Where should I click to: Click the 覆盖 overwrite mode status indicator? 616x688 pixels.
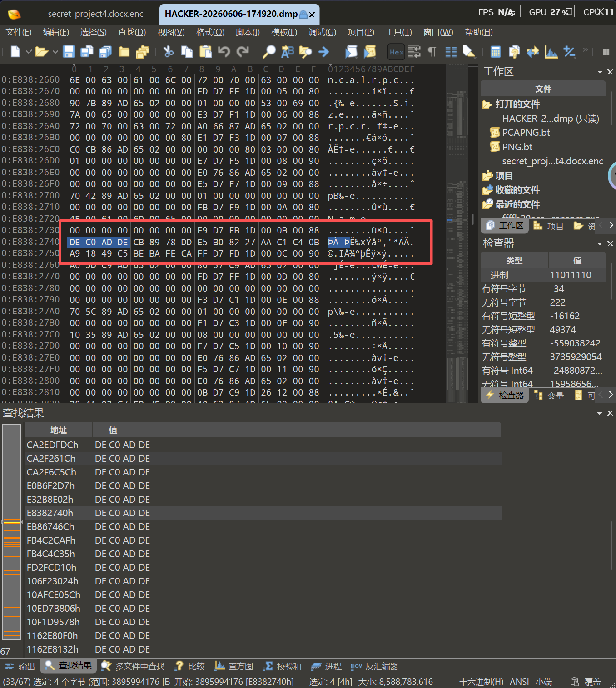tap(592, 682)
